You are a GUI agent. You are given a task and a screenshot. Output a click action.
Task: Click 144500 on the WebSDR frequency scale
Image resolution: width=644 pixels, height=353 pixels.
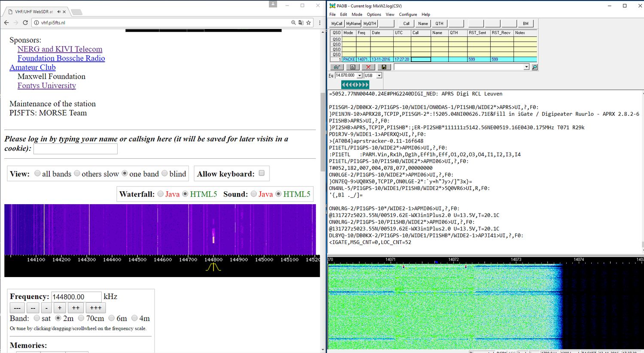pos(137,259)
